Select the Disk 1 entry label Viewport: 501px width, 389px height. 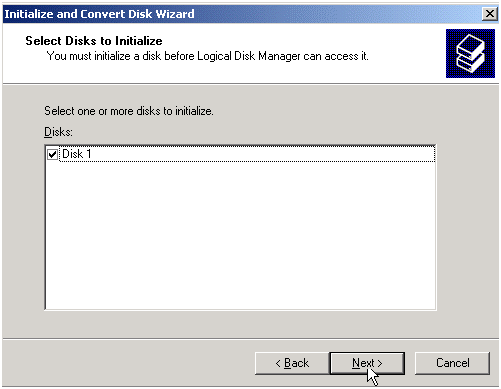pos(76,154)
